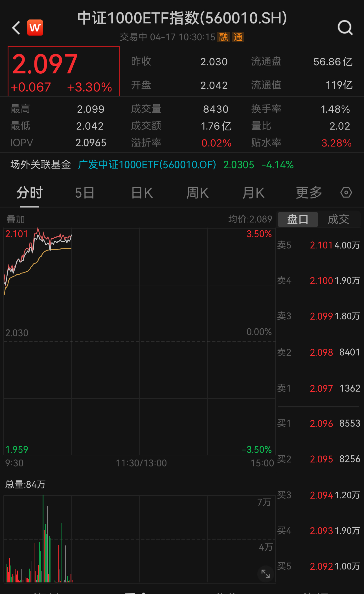Tap 叠加 overlay button
This screenshot has width=364, height=594.
(16, 219)
